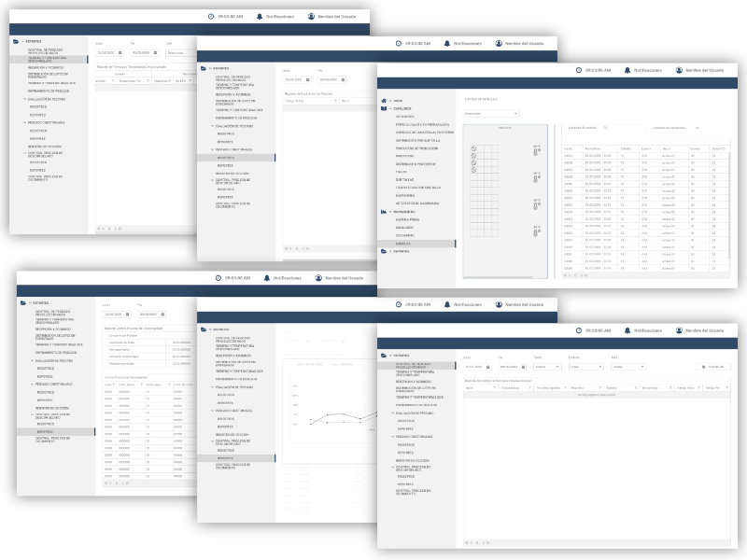Image resolution: width=747 pixels, height=560 pixels.
Task: Open the Seleccione dropdown under Listado de Módulos
Action: coord(490,114)
